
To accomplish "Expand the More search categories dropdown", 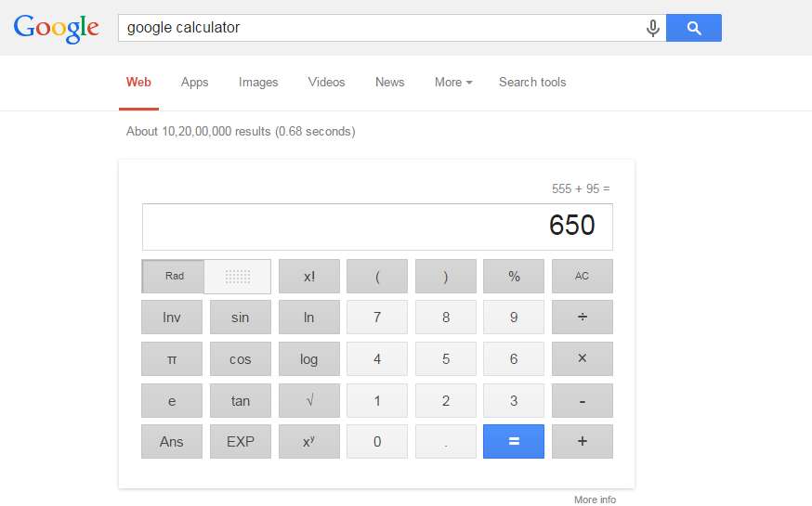I will [453, 82].
